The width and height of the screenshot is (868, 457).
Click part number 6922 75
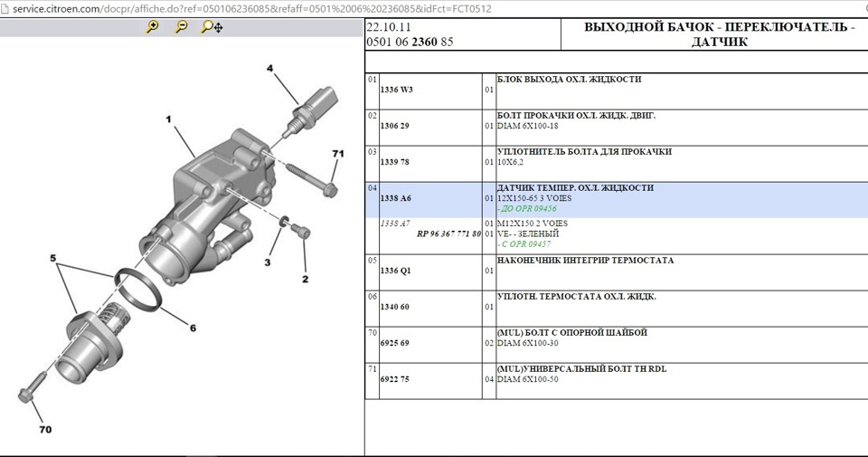[x=395, y=379]
